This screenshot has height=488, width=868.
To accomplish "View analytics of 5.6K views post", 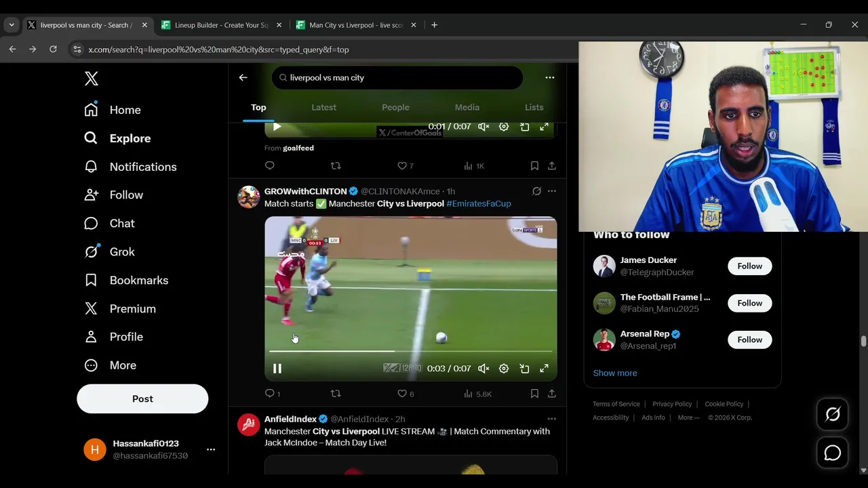I will [x=477, y=394].
